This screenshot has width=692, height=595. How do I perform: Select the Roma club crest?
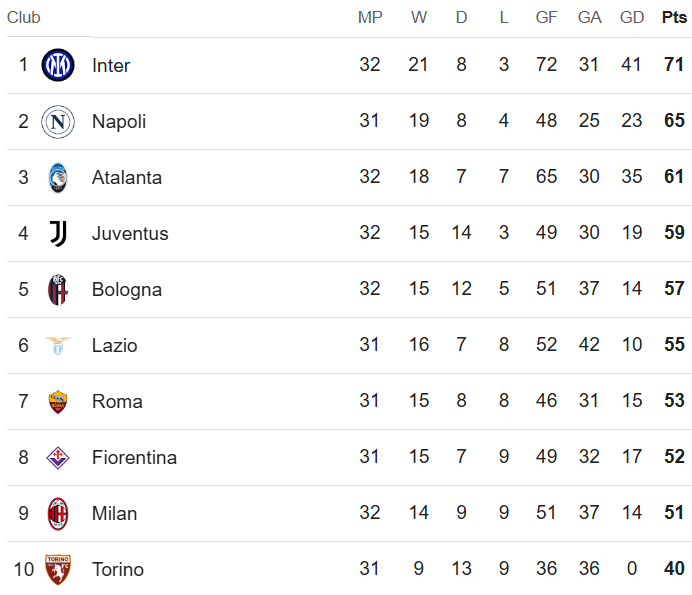click(58, 402)
